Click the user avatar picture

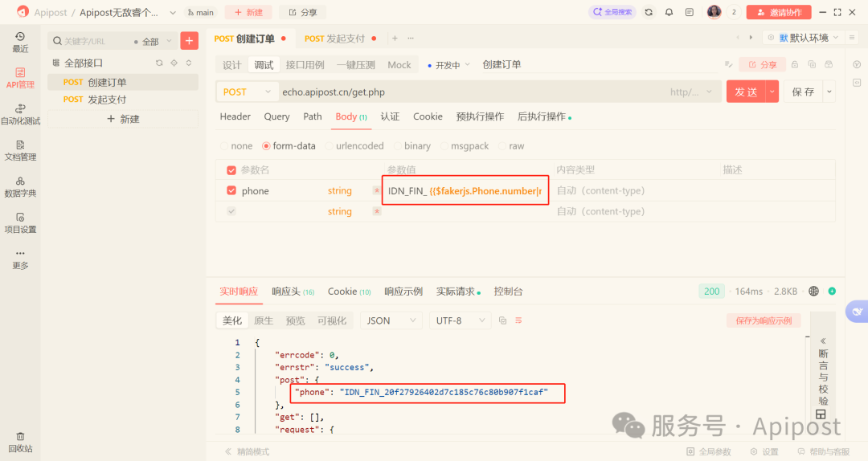[x=714, y=12]
